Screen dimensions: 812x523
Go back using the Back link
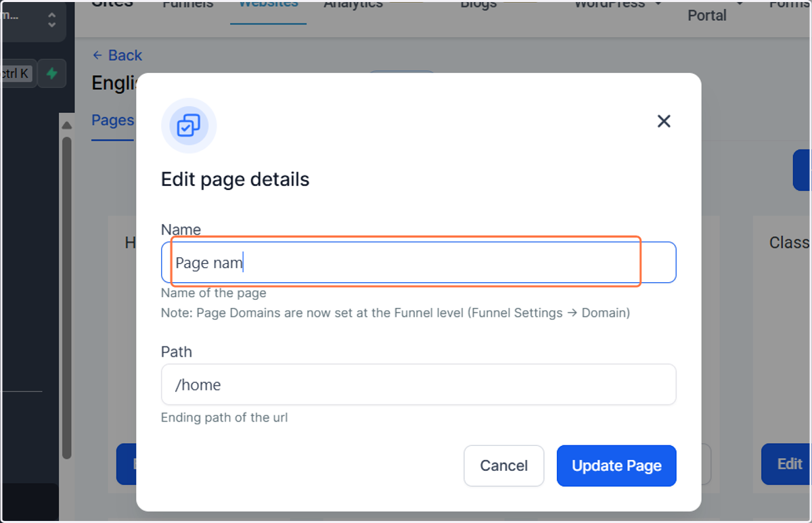click(x=117, y=55)
